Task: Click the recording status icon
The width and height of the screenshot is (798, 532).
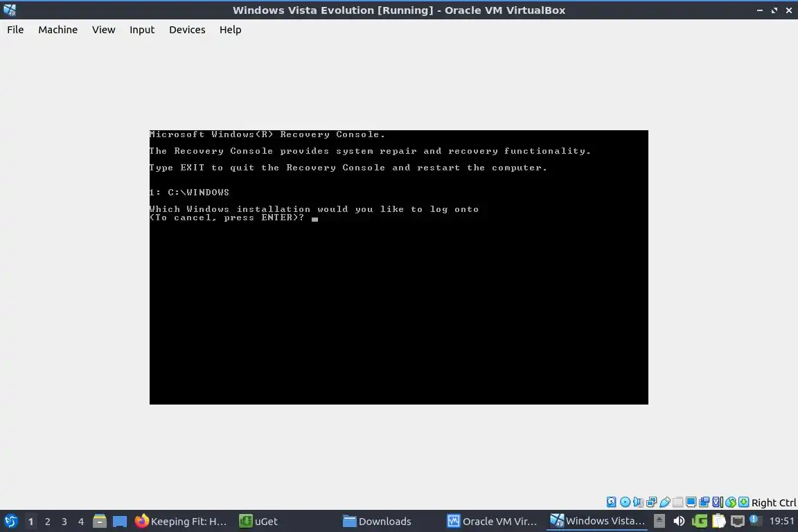Action: [x=704, y=502]
